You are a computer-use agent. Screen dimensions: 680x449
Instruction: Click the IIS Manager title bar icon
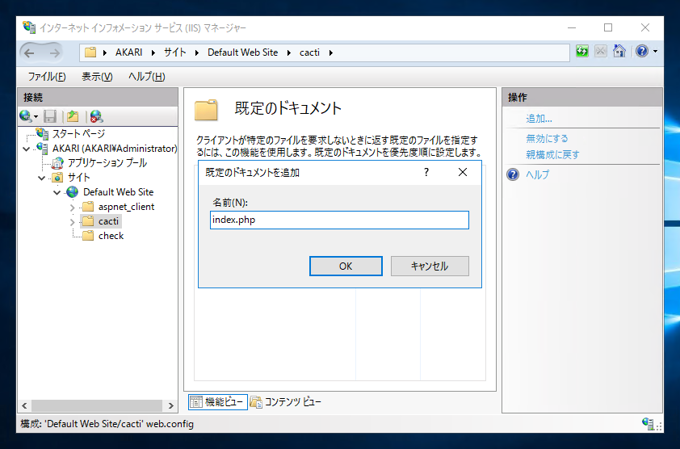29,27
